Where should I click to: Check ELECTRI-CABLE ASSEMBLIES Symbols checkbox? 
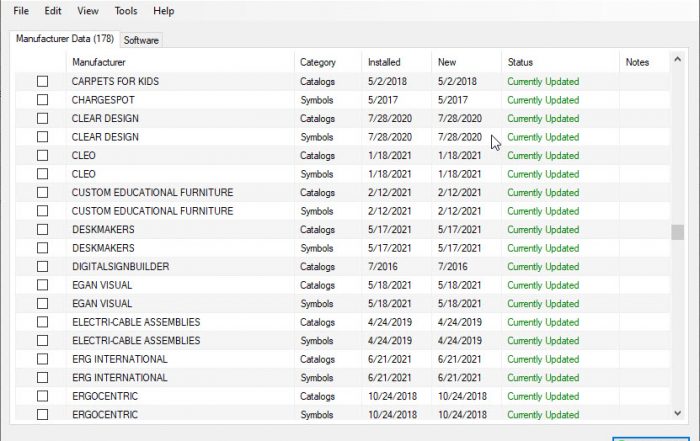[42, 341]
